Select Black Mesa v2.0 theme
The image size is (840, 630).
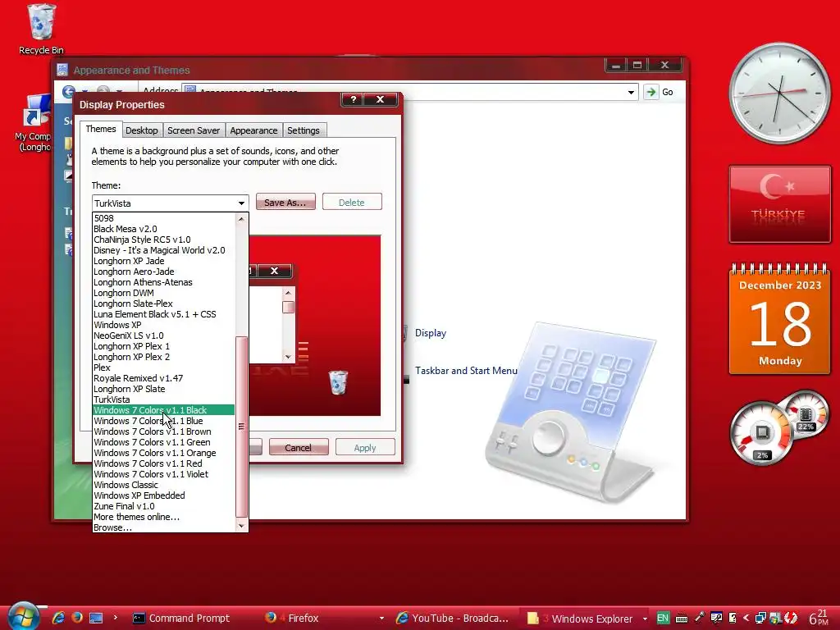tap(163, 229)
